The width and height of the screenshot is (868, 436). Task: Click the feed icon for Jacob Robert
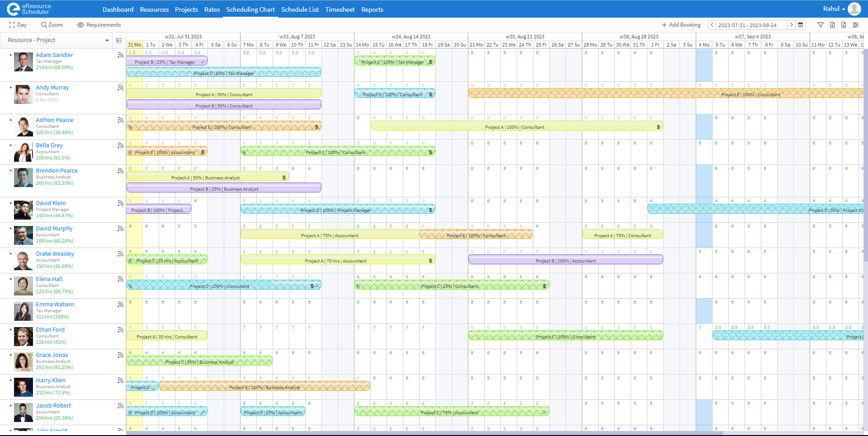pyautogui.click(x=120, y=406)
